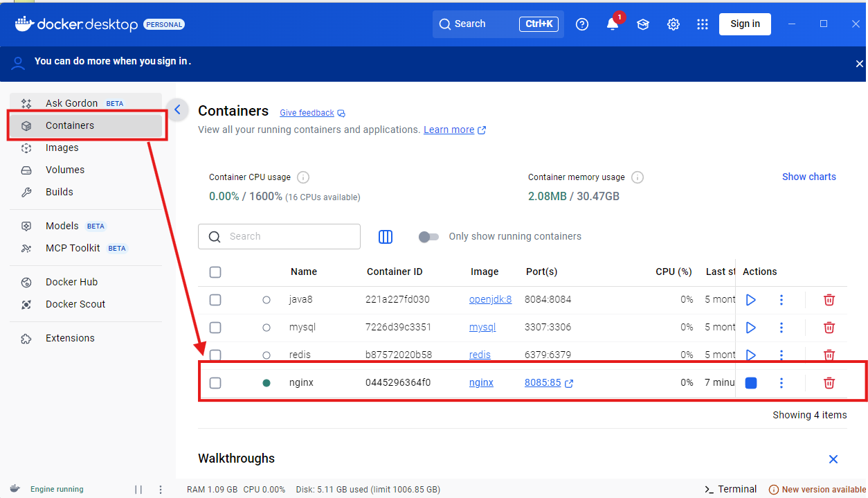
Task: Open the apps grid icon
Action: click(x=703, y=24)
